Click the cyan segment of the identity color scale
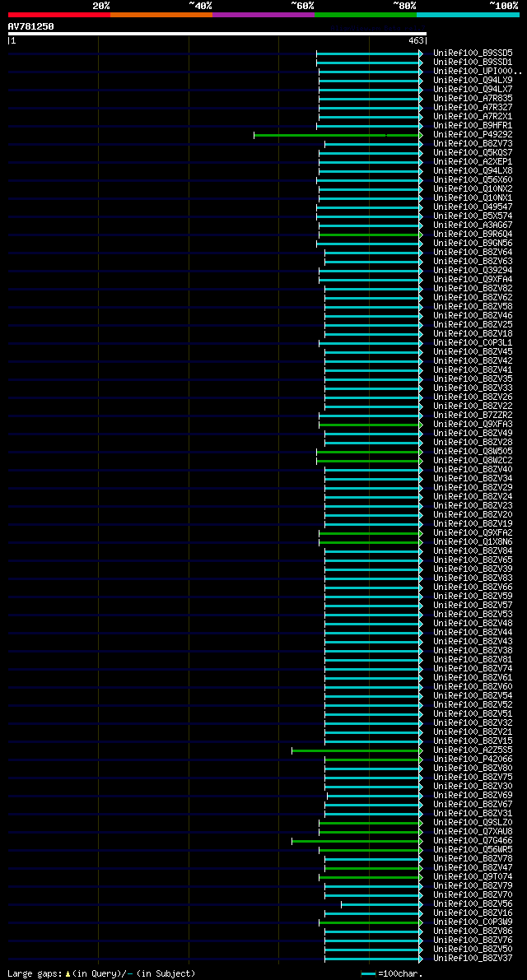527x980 pixels. pos(469,14)
